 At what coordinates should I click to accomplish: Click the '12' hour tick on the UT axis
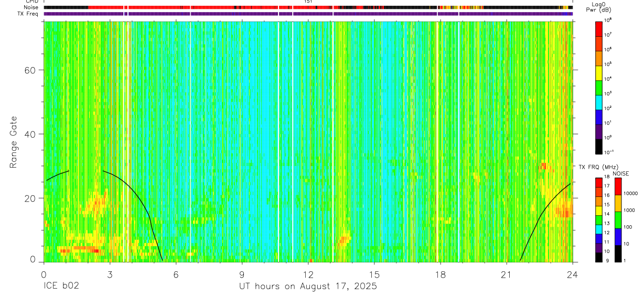pos(308,274)
